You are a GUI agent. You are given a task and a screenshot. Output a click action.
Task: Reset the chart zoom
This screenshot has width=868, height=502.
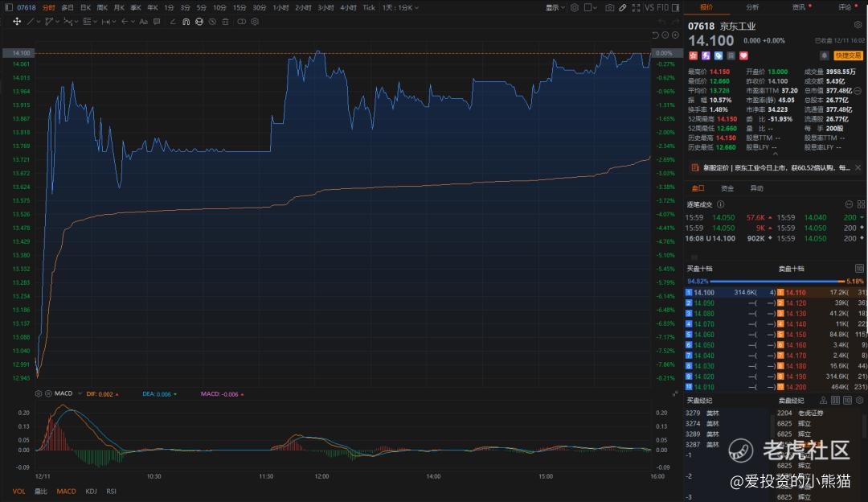click(x=656, y=35)
